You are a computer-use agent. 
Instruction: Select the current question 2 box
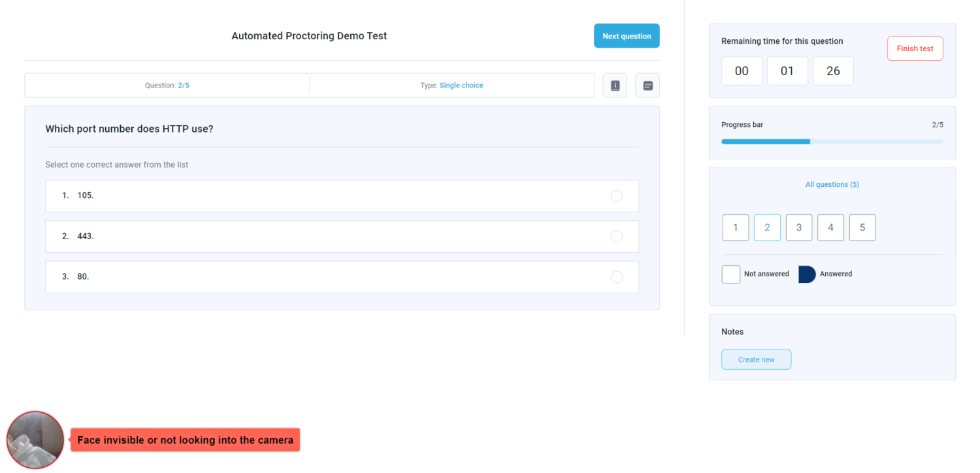point(767,227)
